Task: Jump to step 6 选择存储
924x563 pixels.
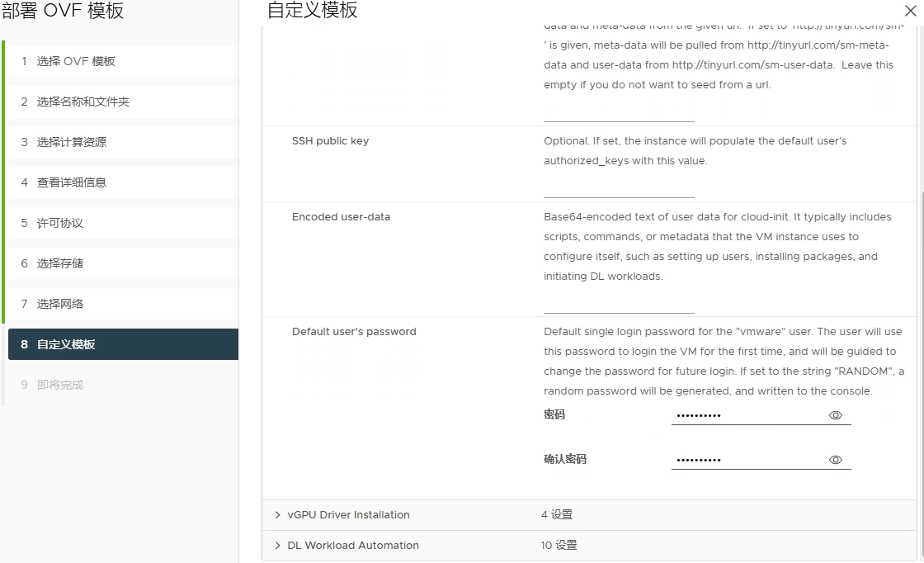Action: [x=59, y=263]
